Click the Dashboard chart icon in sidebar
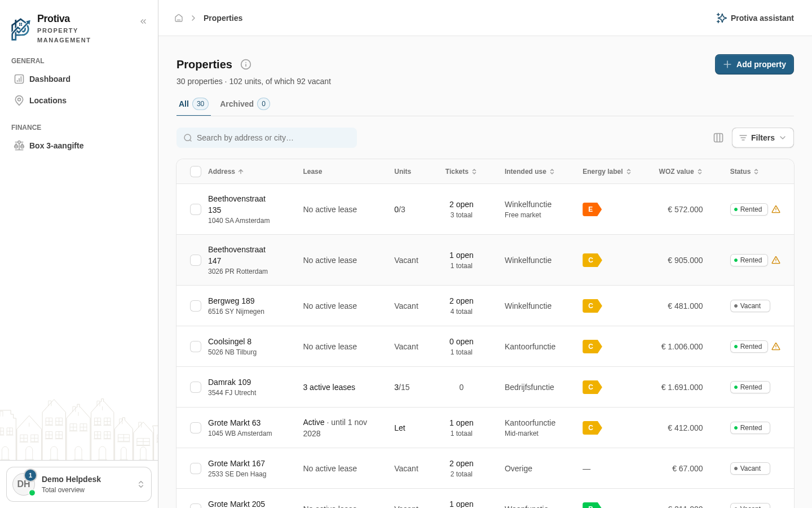The width and height of the screenshot is (812, 508). [19, 79]
